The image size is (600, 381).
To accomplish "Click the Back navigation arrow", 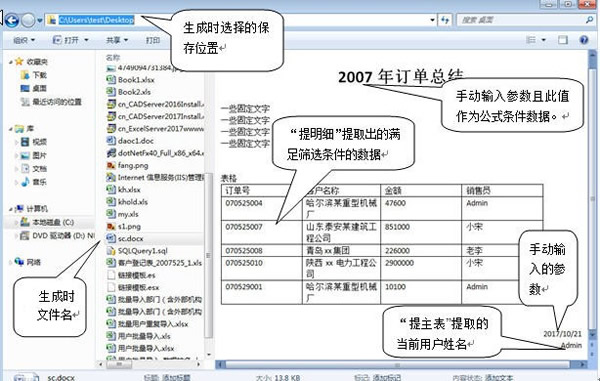I will tap(12, 20).
